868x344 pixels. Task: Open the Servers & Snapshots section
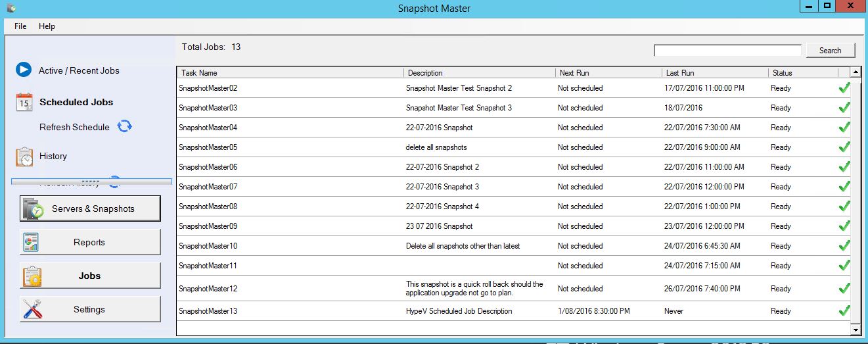click(x=90, y=209)
